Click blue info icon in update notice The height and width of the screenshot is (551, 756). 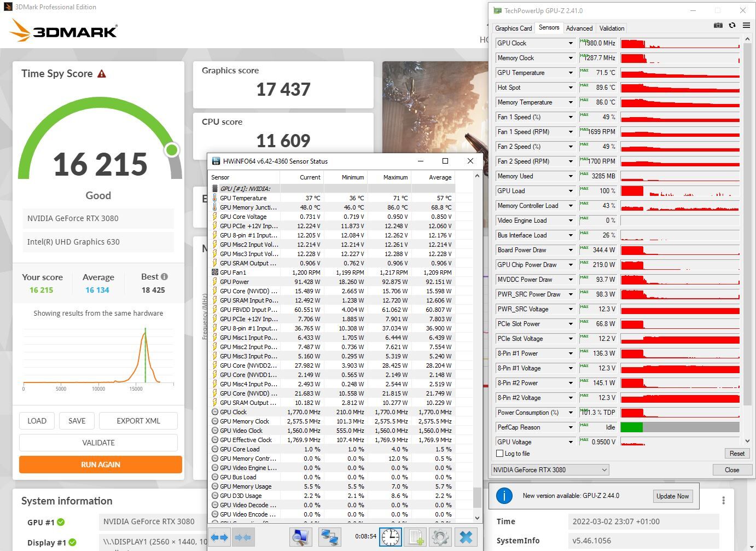click(504, 496)
